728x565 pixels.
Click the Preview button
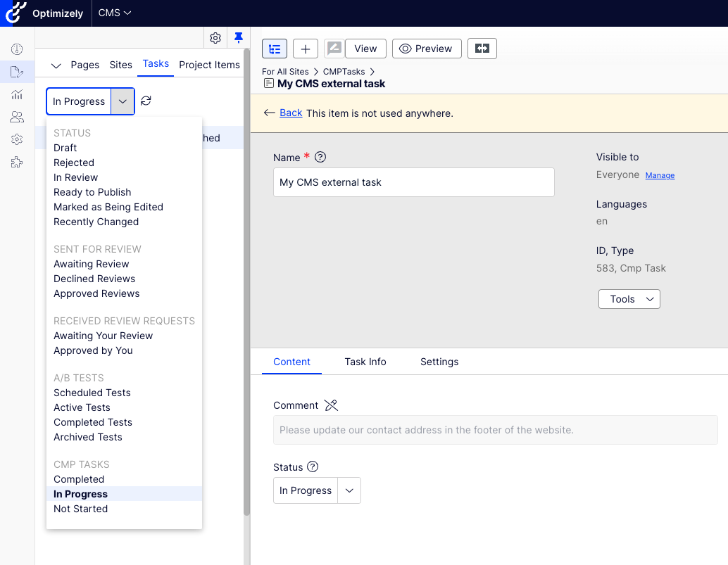click(x=426, y=49)
